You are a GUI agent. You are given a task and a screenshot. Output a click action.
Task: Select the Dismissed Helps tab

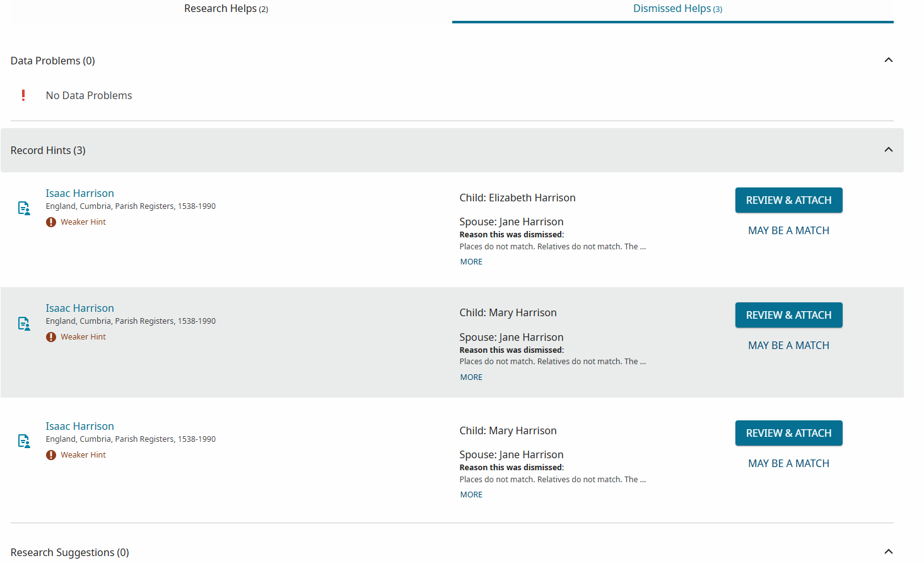(x=677, y=9)
